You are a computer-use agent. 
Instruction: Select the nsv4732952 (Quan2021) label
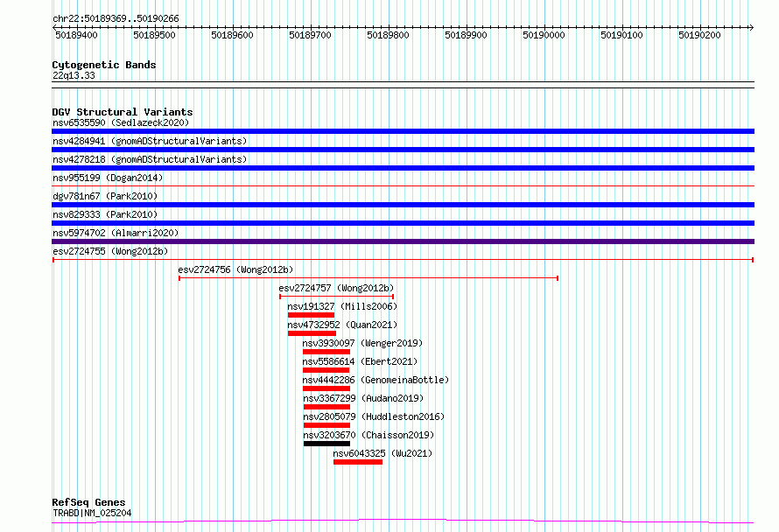point(342,325)
